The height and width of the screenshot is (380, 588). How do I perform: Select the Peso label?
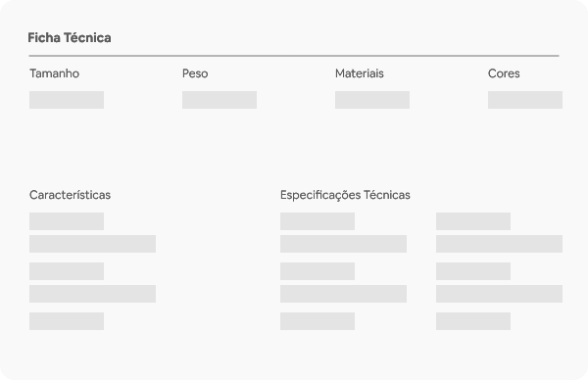[195, 73]
